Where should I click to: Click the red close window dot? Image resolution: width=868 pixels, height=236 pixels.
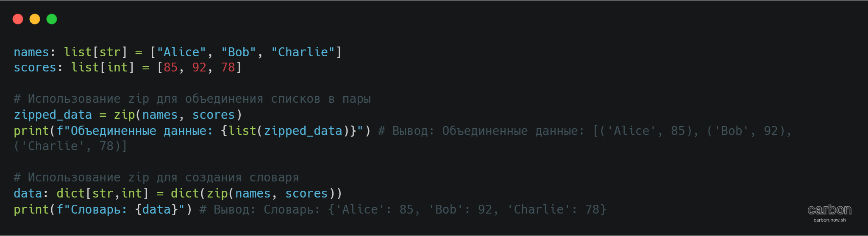(x=18, y=19)
